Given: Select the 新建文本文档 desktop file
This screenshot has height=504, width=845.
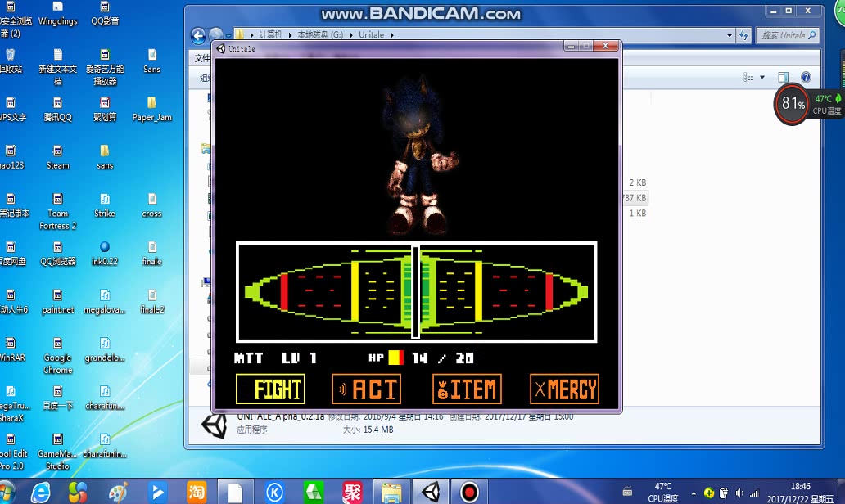Looking at the screenshot, I should coord(57,67).
